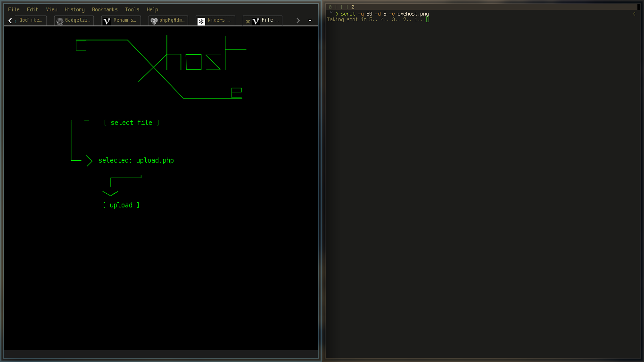Switch to the Venam's… tab
Screen dimensions: 644x362
tap(121, 20)
